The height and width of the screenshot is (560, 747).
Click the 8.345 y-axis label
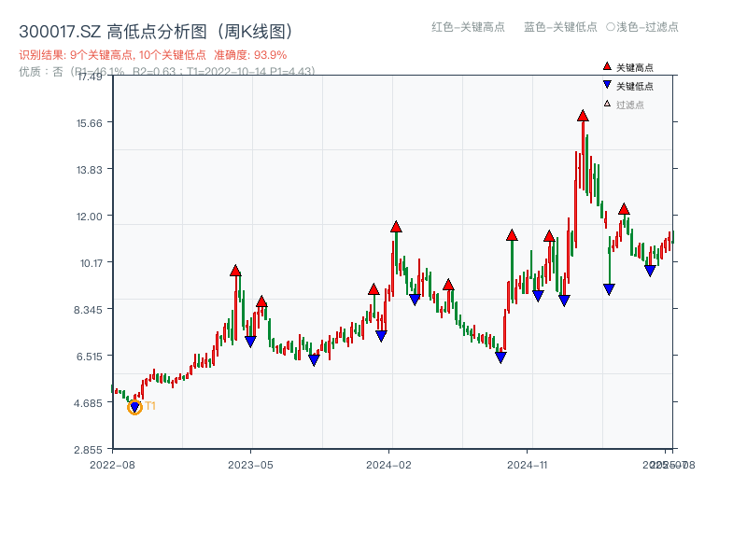click(x=88, y=310)
